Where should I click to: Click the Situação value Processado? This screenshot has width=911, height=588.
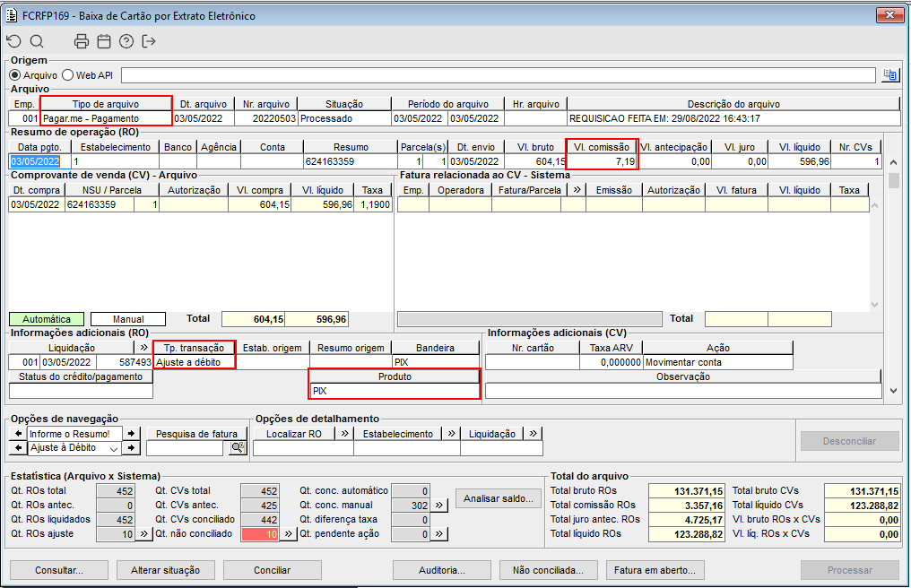tap(344, 118)
